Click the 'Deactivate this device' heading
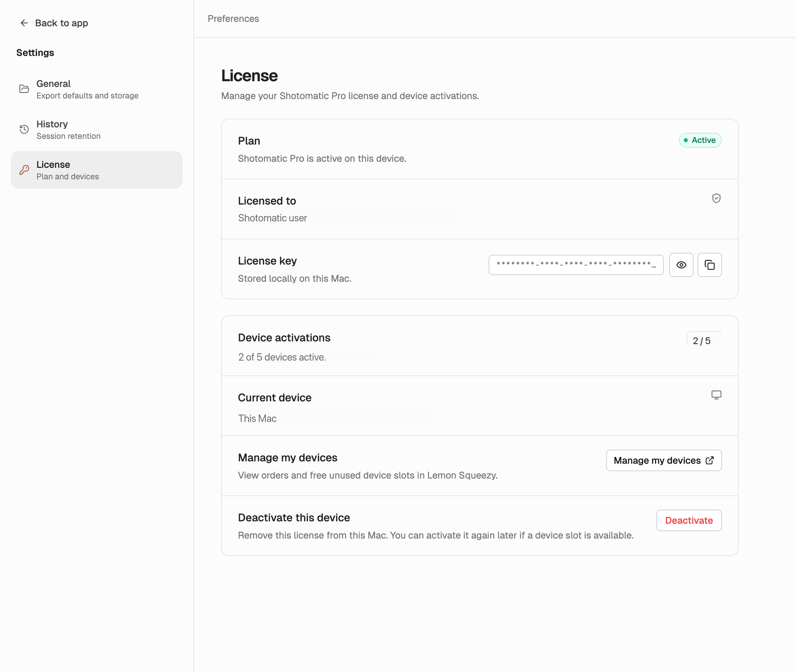 [294, 518]
